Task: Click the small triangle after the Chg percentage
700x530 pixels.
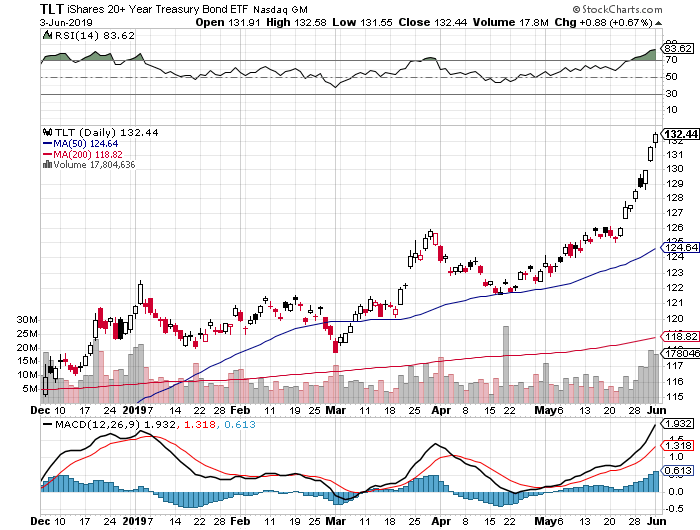Action: pyautogui.click(x=659, y=23)
